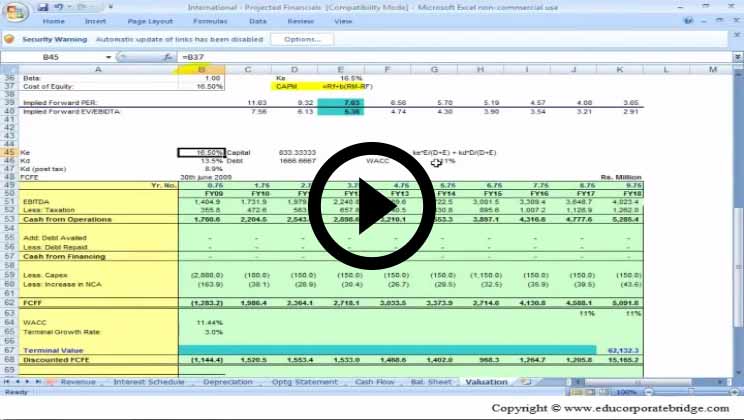Click the formula bar showing =B37
Screen dimensions: 744x420
pyautogui.click(x=456, y=57)
